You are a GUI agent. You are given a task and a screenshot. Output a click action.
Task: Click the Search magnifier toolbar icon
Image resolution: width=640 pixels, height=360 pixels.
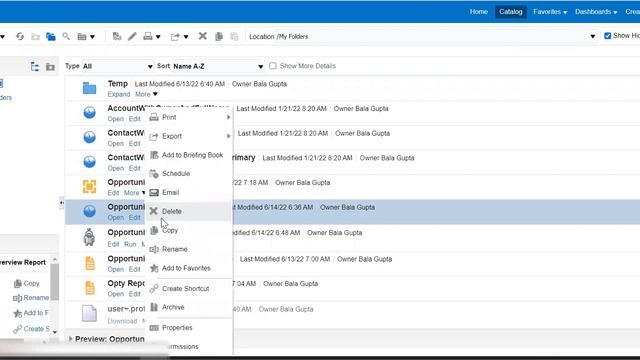coord(66,36)
